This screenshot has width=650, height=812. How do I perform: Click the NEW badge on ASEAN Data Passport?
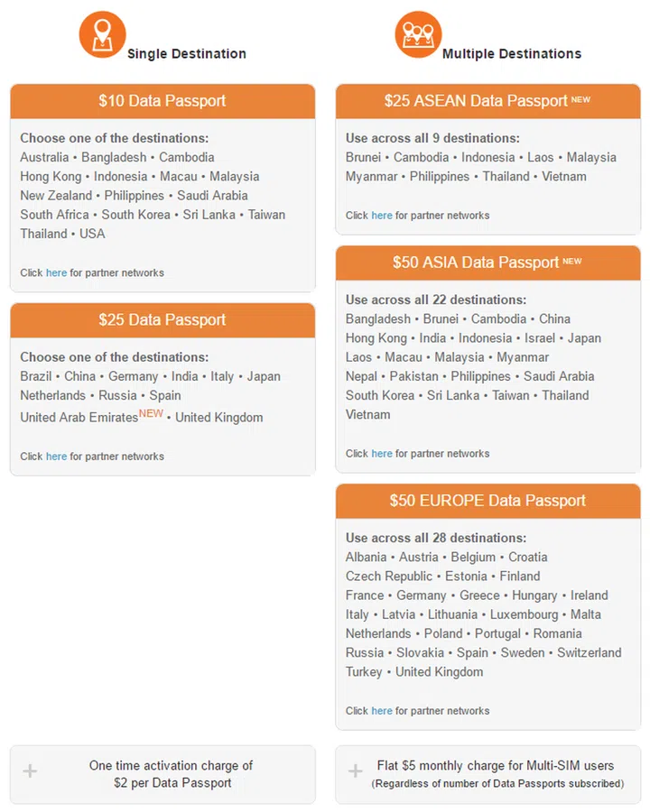point(580,99)
